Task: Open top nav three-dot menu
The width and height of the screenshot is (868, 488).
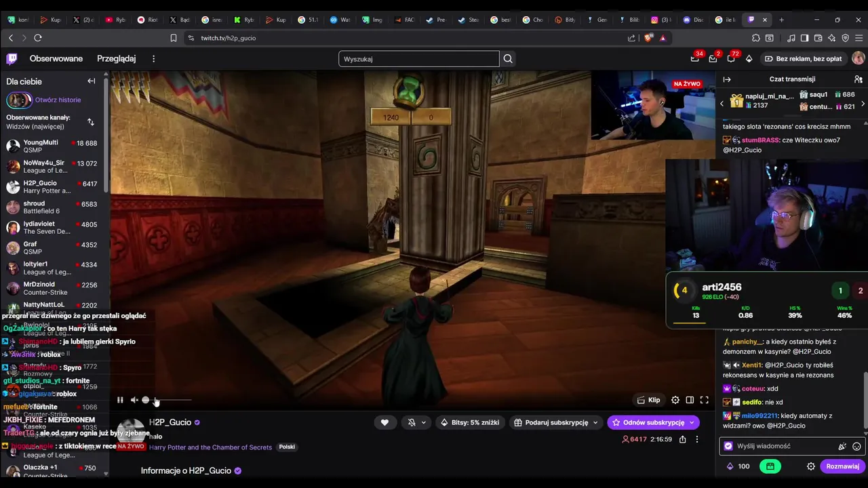Action: pos(153,59)
